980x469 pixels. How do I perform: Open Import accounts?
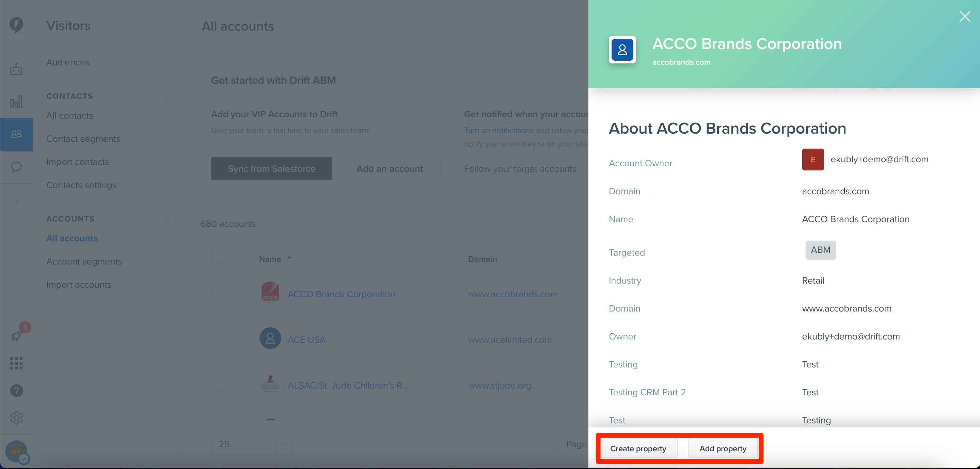[x=79, y=285]
